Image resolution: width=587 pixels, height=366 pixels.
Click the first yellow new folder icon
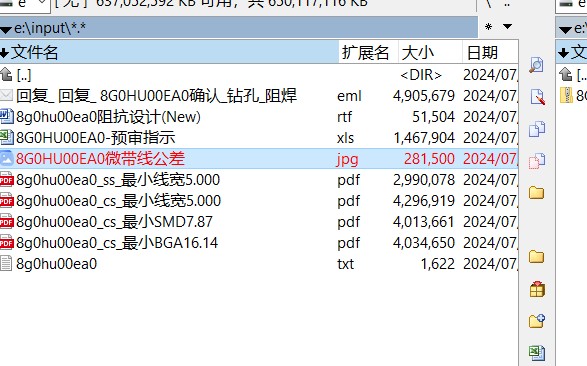[x=536, y=193]
